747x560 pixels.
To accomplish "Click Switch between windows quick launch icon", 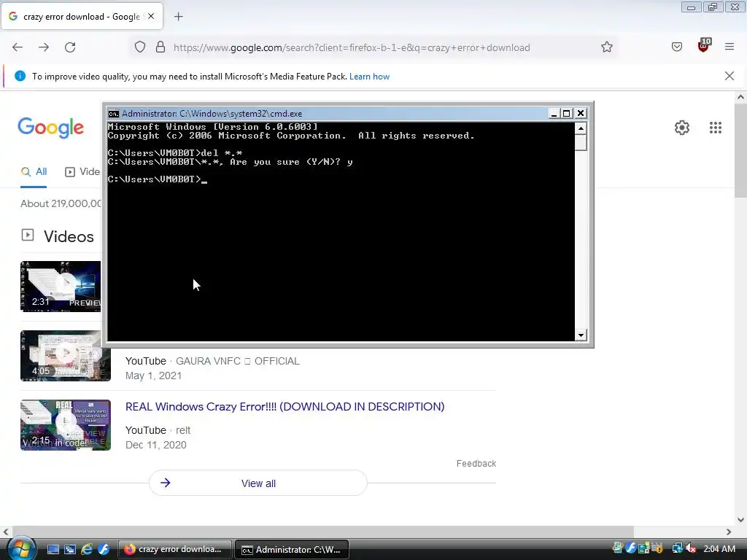I will tap(70, 550).
